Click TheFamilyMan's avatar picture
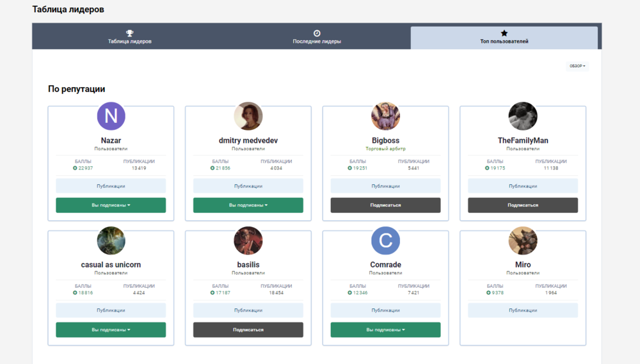Screen dimensions: 640x364 (522, 116)
